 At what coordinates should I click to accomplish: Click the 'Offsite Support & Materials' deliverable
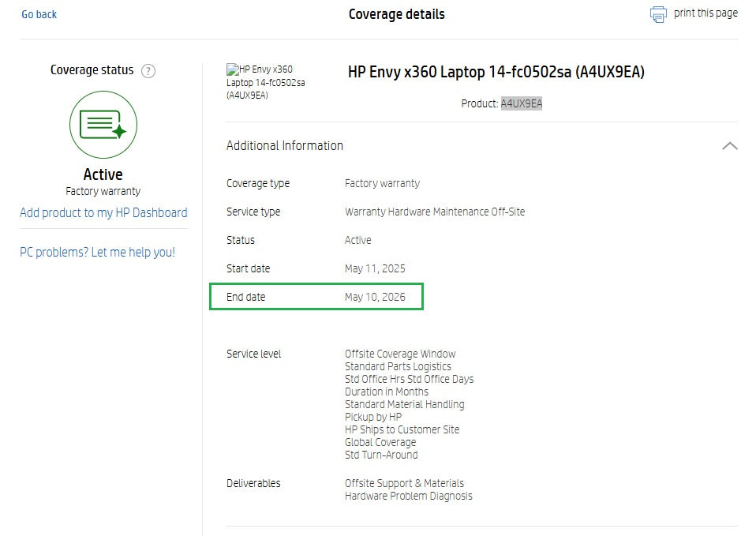pyautogui.click(x=404, y=483)
